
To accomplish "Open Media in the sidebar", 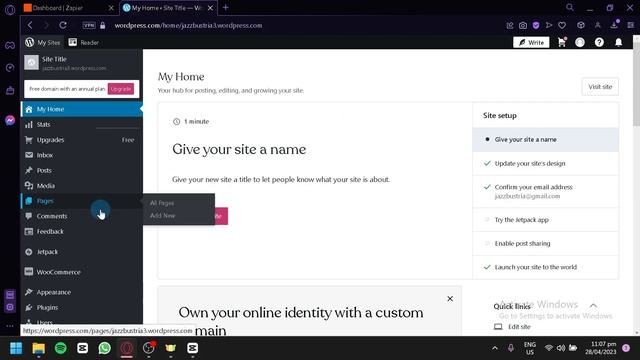I will pos(81,186).
